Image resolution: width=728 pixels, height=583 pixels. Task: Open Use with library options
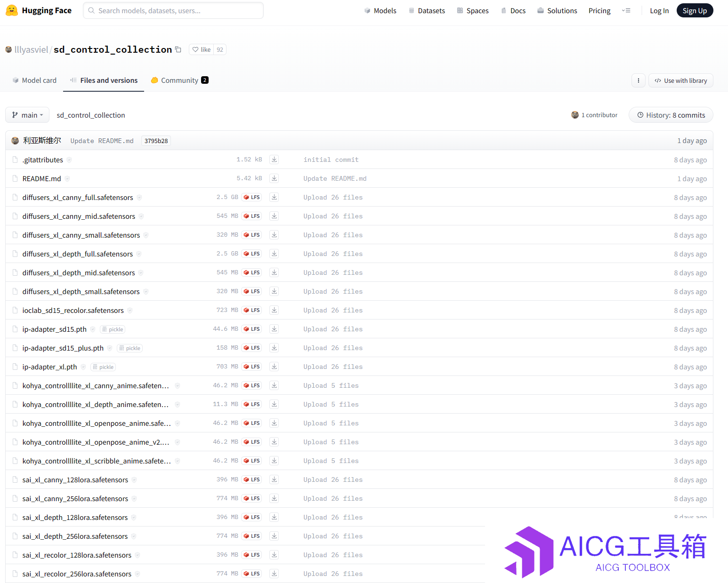tap(680, 80)
